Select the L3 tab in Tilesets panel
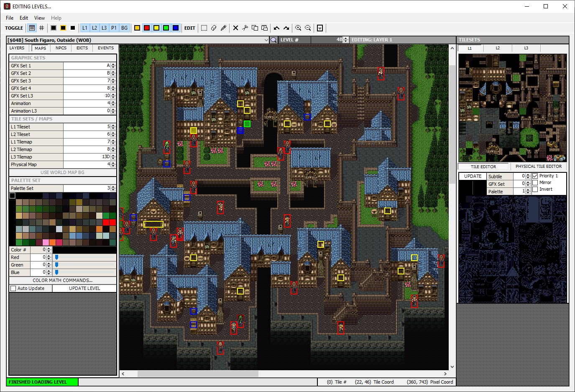Image resolution: width=575 pixels, height=392 pixels. click(526, 48)
